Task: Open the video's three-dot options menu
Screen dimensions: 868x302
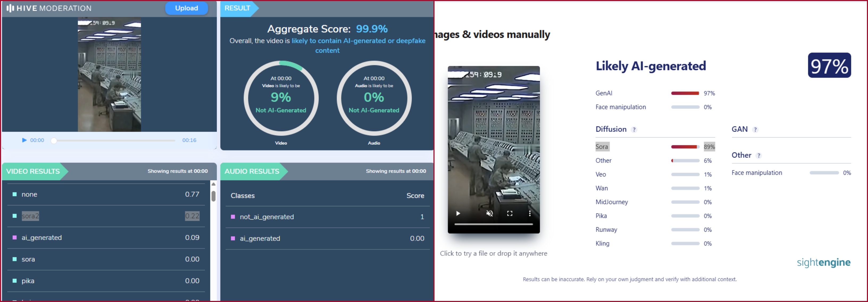Action: coord(529,213)
